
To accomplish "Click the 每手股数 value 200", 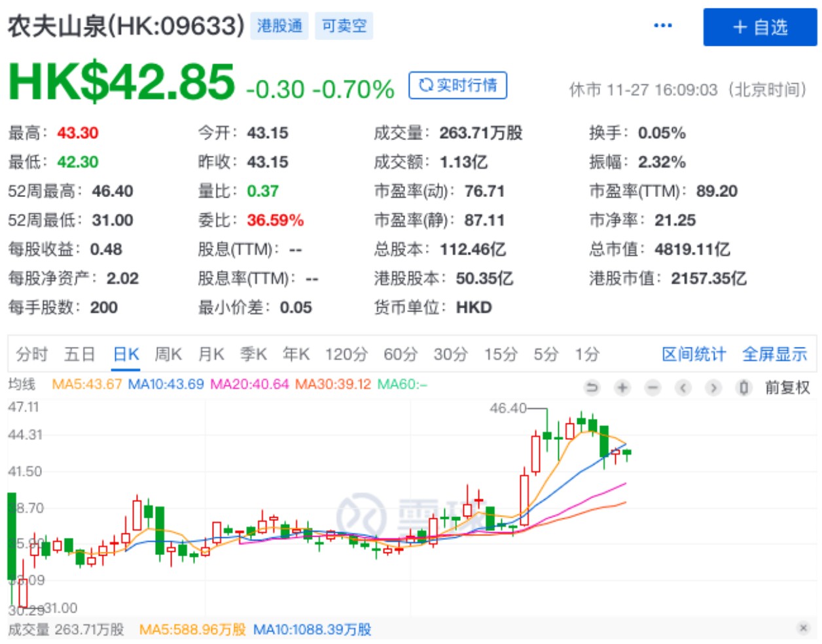I will coord(104,308).
